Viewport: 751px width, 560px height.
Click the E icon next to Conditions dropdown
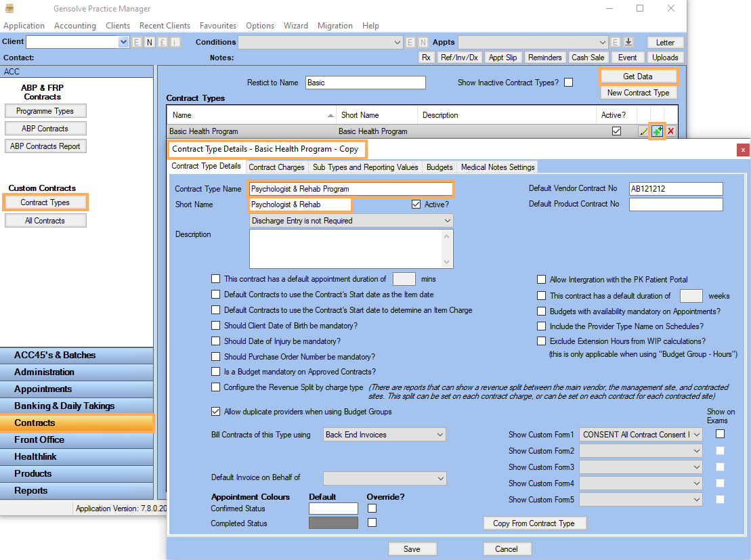410,42
